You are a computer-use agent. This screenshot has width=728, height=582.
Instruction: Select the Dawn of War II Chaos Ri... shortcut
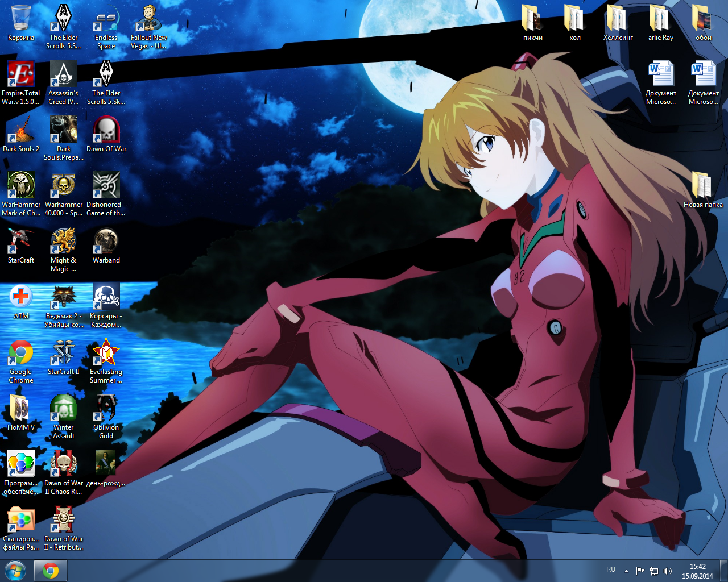[x=63, y=472]
